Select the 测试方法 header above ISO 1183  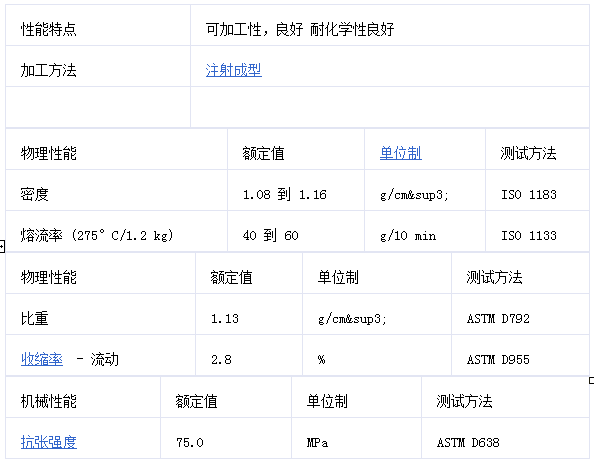pos(528,153)
